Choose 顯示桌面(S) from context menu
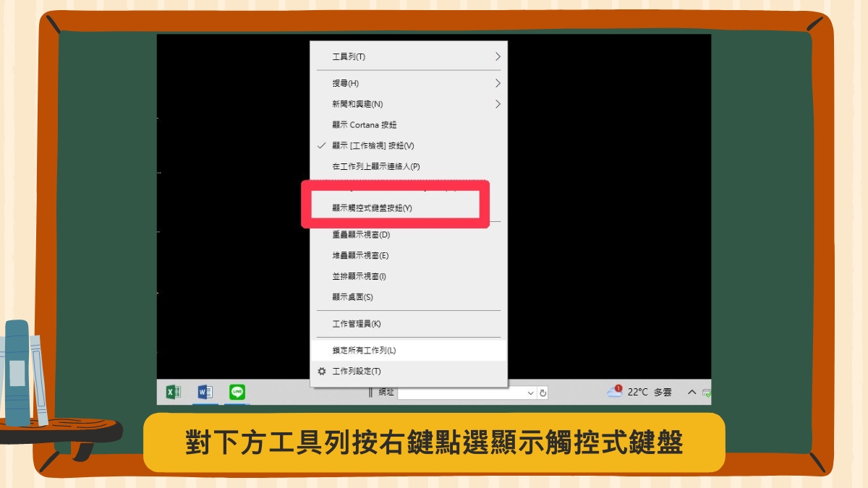Viewport: 868px width, 488px height. (409, 297)
